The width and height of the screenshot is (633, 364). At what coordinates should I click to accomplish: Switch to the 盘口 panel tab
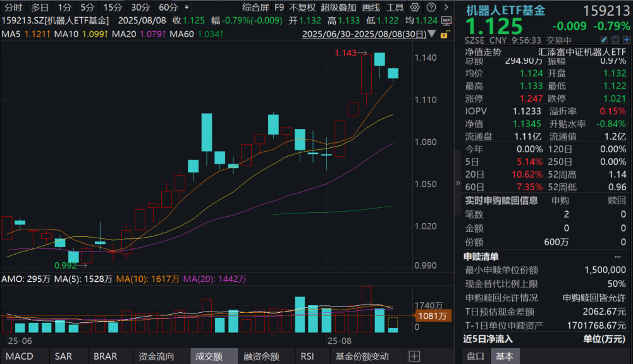(476, 356)
